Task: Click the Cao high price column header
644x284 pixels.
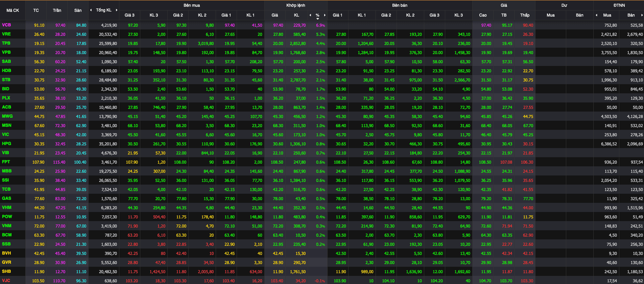Action: (x=483, y=15)
